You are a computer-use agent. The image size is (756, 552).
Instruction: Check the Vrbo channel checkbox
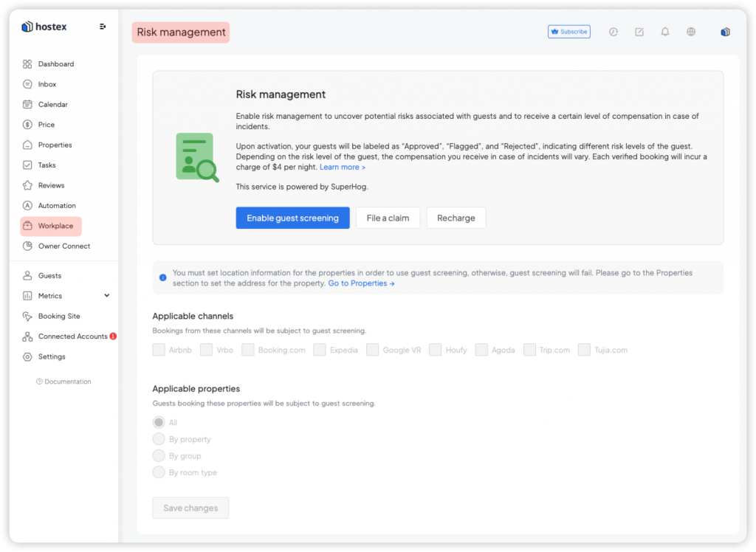coord(207,350)
